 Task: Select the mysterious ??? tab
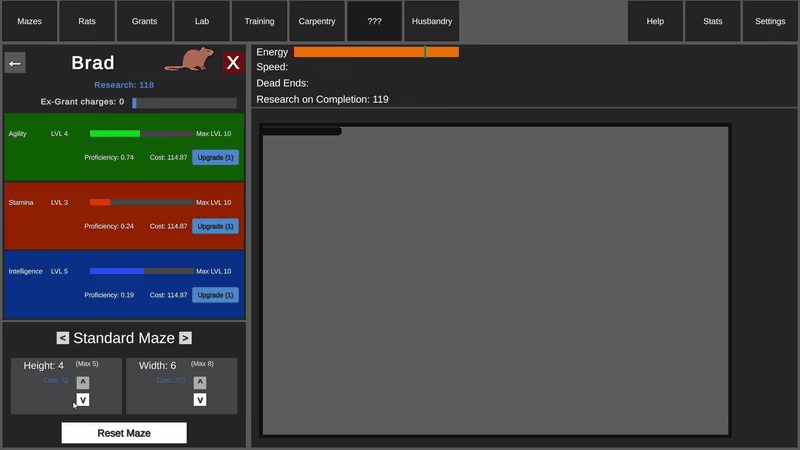click(x=374, y=21)
